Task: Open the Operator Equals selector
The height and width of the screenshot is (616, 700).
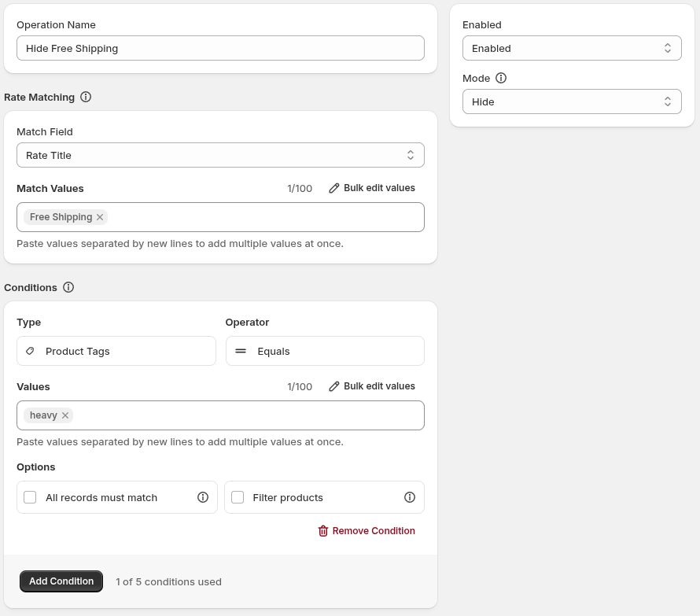Action: (x=325, y=351)
